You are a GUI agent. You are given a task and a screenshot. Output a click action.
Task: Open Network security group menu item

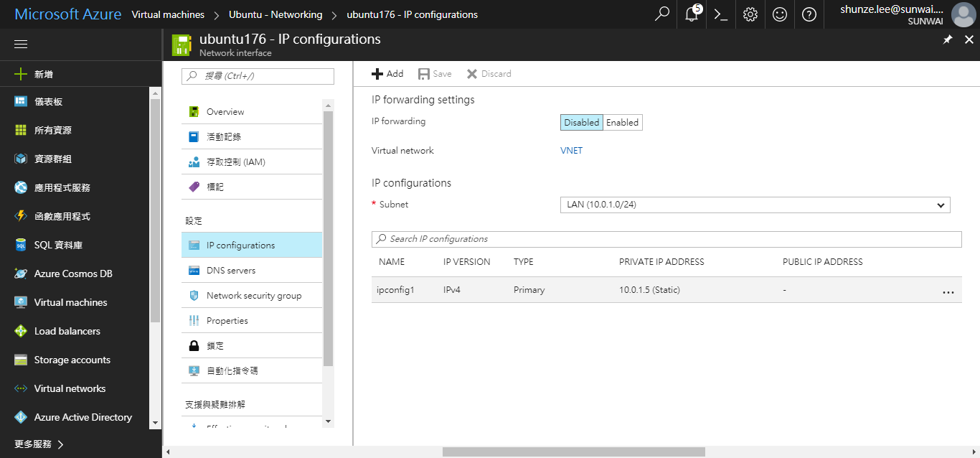point(252,296)
